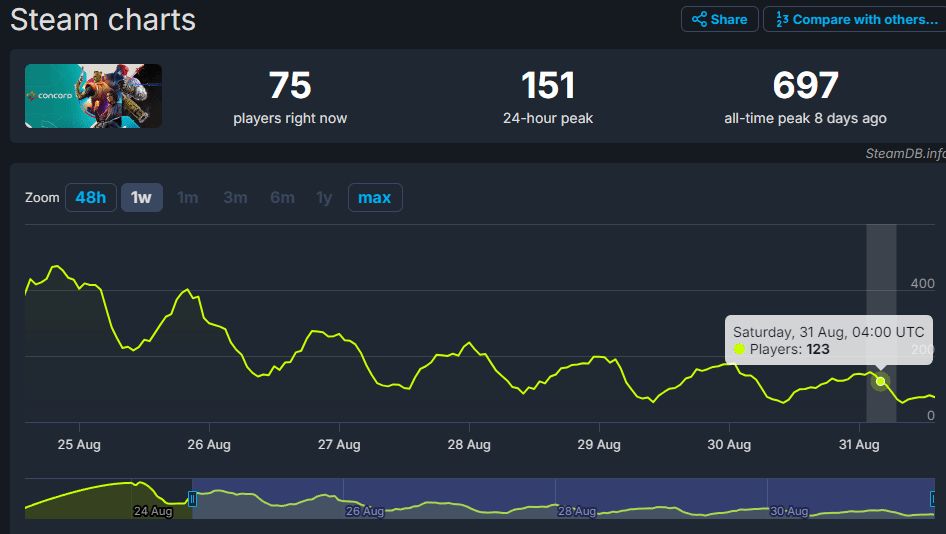Image resolution: width=946 pixels, height=534 pixels.
Task: Open the Concord game banner thumbnail
Action: pos(93,96)
